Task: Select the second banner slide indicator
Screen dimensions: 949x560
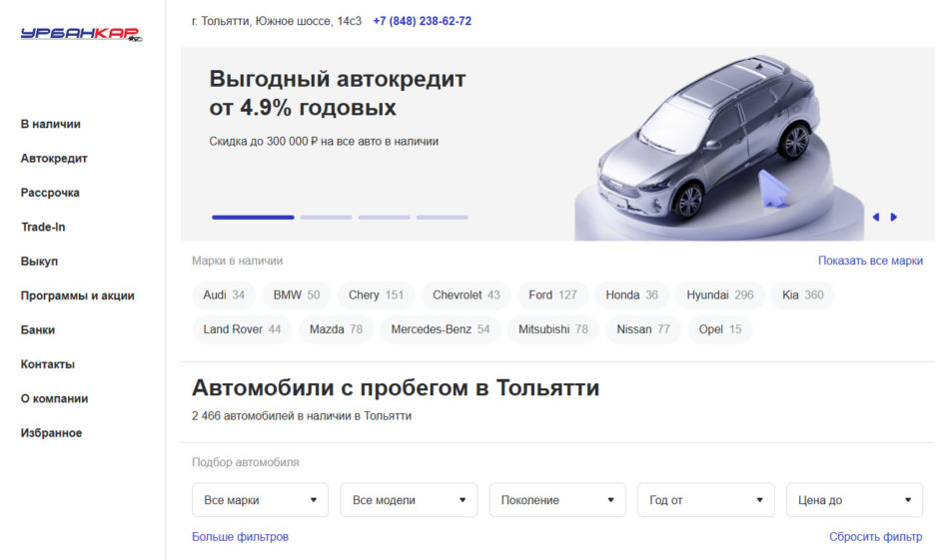Action: coord(327,217)
